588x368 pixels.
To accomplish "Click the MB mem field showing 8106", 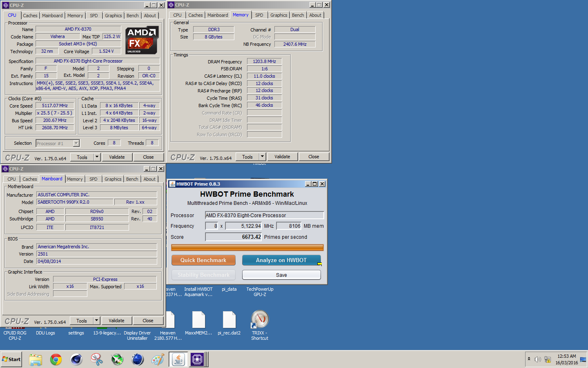I will 289,226.
